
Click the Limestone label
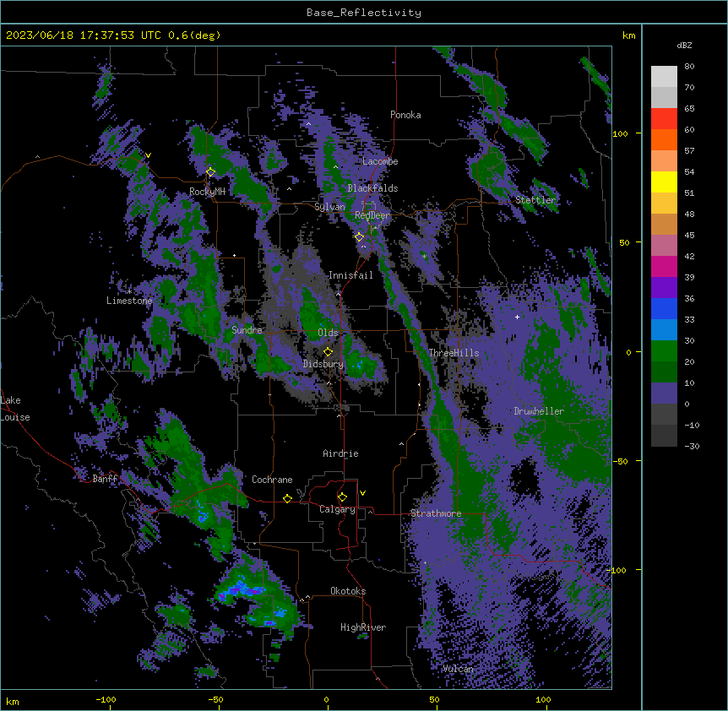[x=129, y=301]
